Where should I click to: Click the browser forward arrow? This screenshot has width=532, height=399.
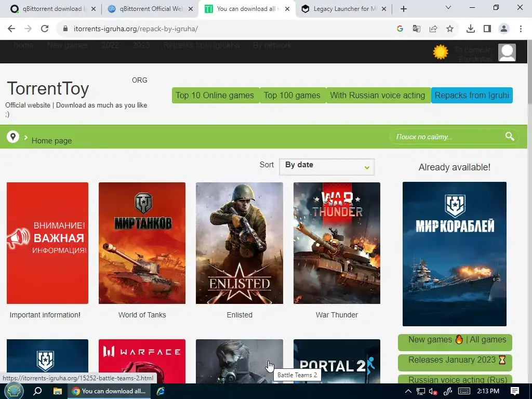(28, 29)
